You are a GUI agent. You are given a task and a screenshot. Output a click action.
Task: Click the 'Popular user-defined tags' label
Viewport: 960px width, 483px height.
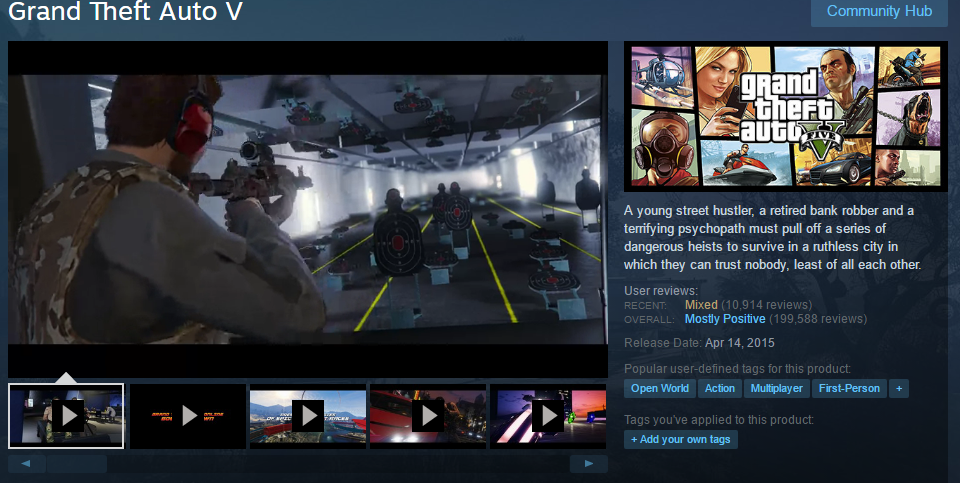[x=737, y=369]
